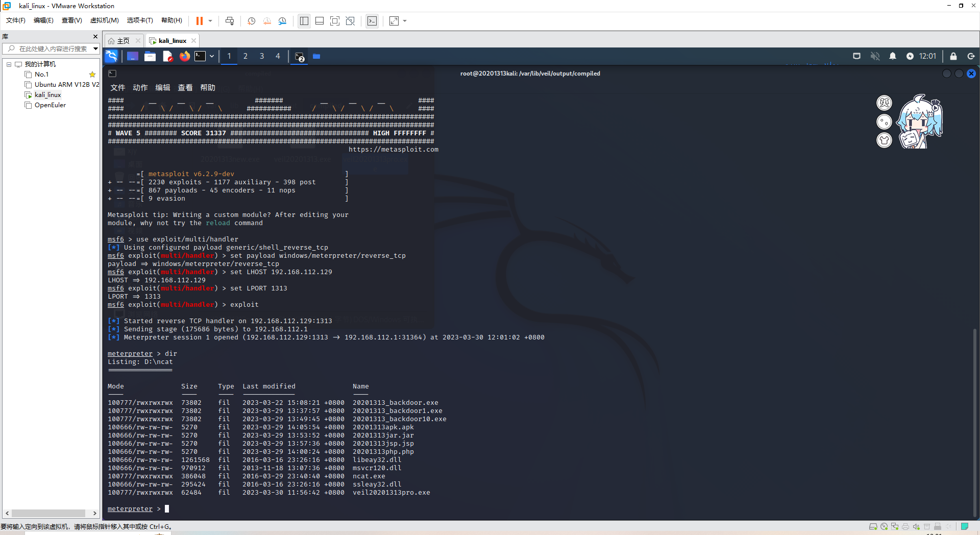Image resolution: width=980 pixels, height=535 pixels.
Task: Click the hard disk status icon
Action: coord(873,526)
